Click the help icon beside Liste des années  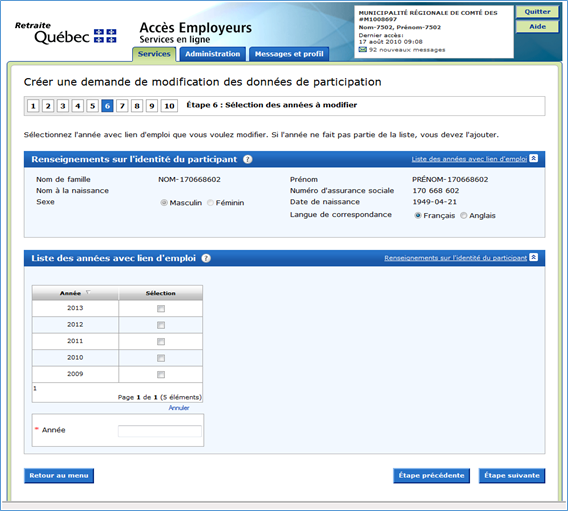pos(206,258)
